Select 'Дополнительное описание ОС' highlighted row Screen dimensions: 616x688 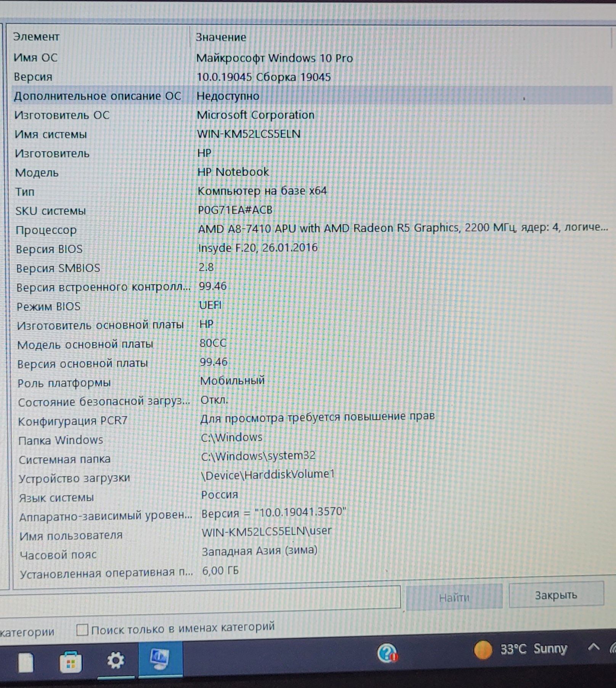coord(312,96)
